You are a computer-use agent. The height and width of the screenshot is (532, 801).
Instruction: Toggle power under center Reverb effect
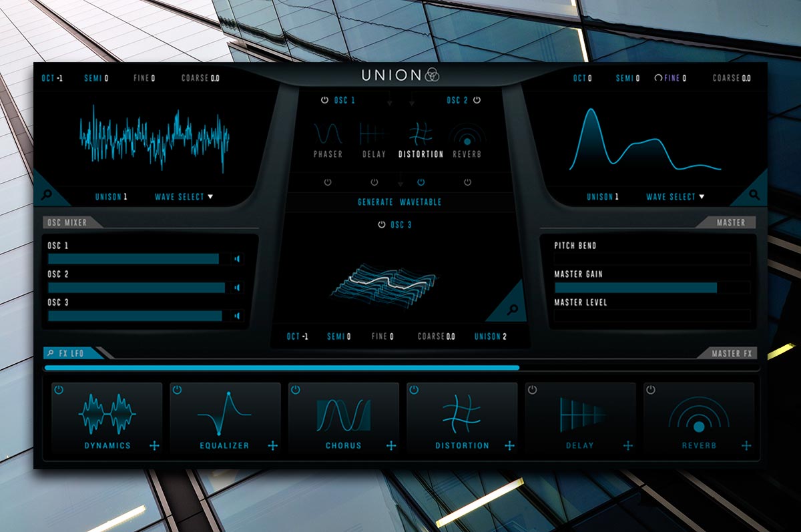(467, 182)
